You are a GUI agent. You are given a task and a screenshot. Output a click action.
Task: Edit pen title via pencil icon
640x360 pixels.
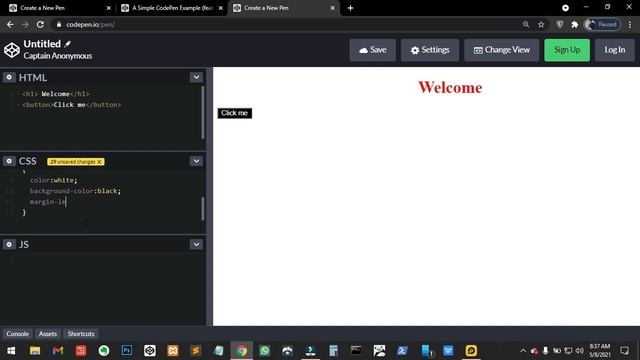[x=67, y=44]
